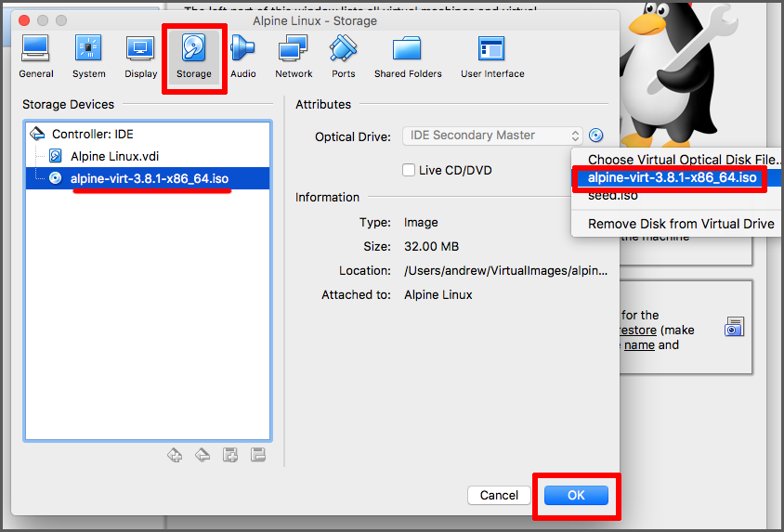The height and width of the screenshot is (532, 784).
Task: Pick seed.iso from the popup menu
Action: point(677,195)
